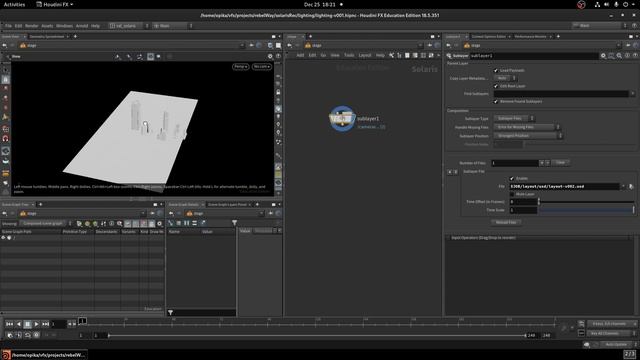Click the parameter search magnifier icon
Viewport: 640px width, 360px height.
tap(619, 56)
